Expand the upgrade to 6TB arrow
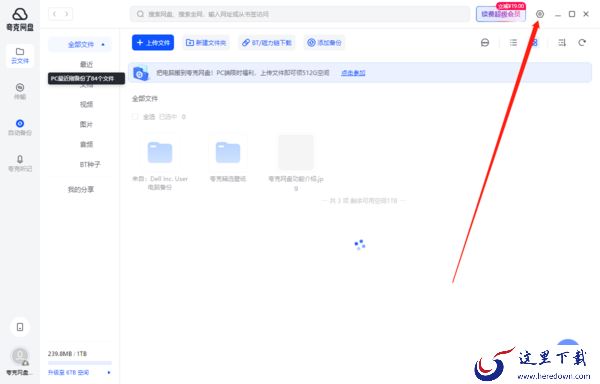Image resolution: width=600 pixels, height=384 pixels. 109,372
